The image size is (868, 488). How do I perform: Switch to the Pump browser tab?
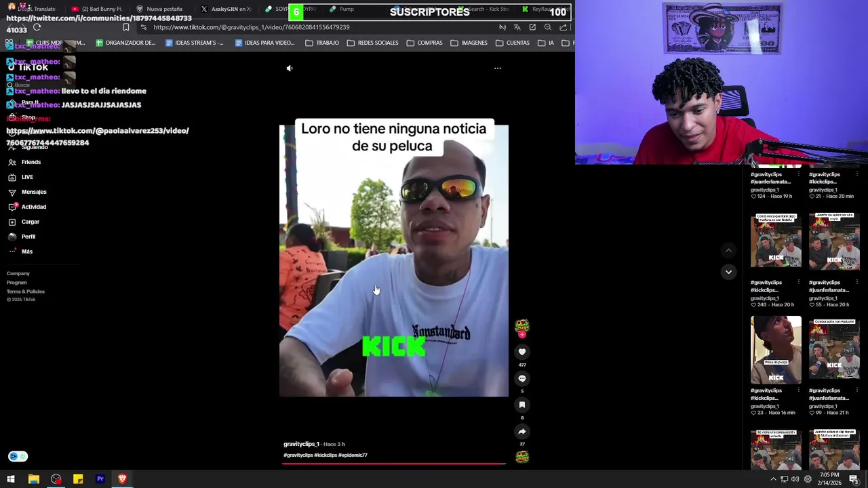(342, 9)
